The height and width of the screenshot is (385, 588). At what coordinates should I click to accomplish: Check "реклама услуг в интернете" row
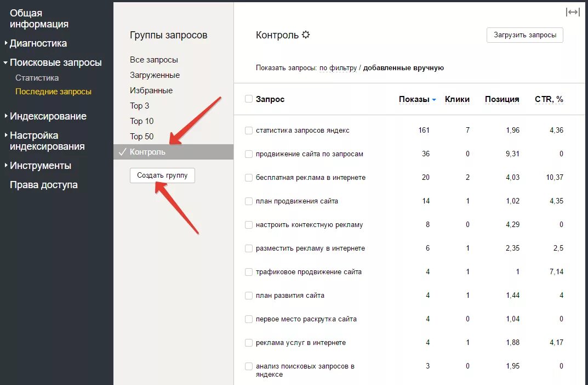click(x=249, y=343)
